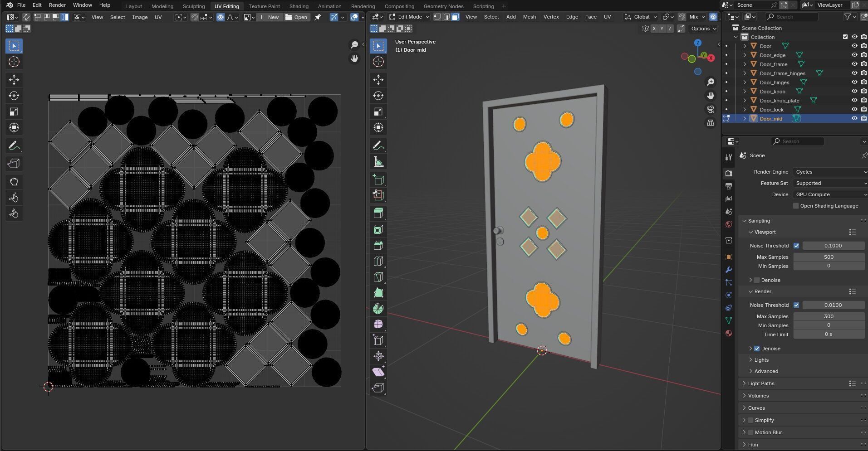Open the Image menu in UV editor
This screenshot has width=868, height=451.
[x=140, y=17]
